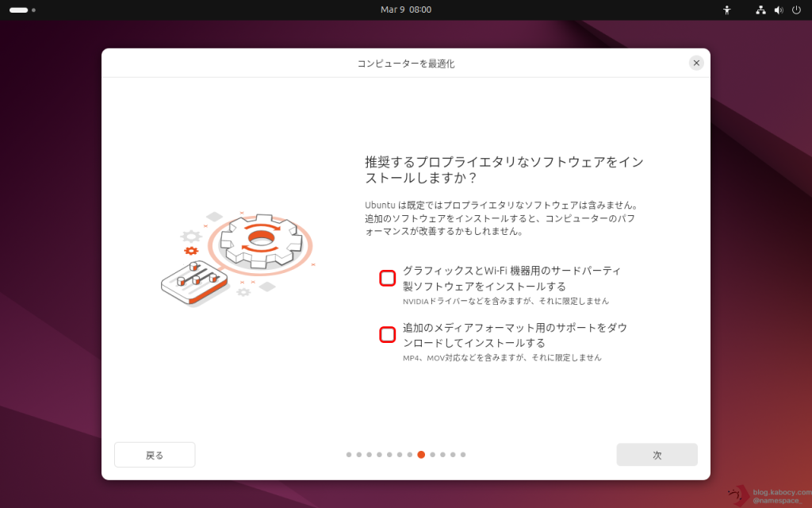Open the accessibility menu in top bar
Image resolution: width=812 pixels, height=508 pixels.
[727, 10]
